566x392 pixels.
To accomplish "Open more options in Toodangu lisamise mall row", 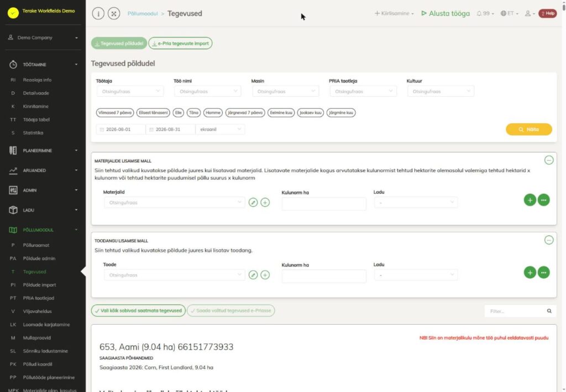I will [544, 272].
